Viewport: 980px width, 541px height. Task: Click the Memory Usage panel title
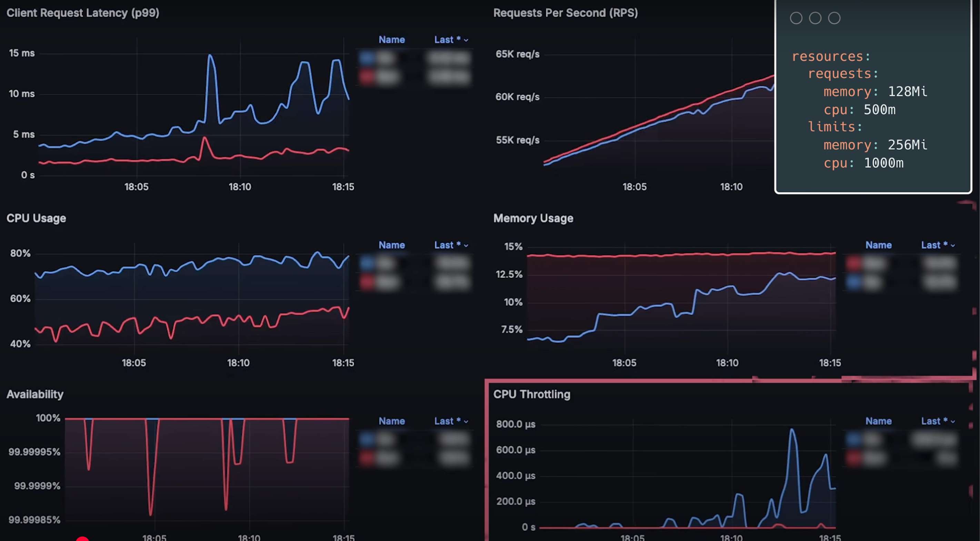tap(533, 218)
